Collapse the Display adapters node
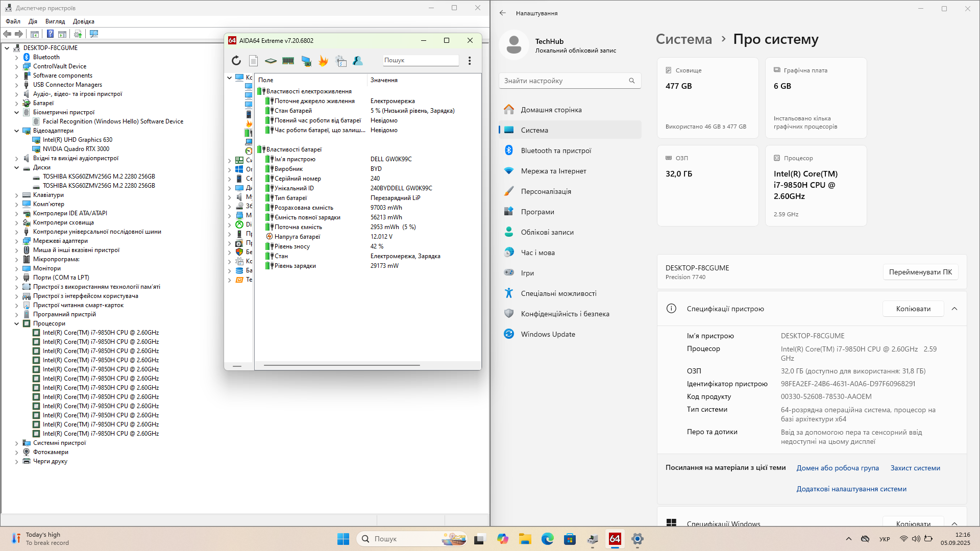 [x=16, y=131]
